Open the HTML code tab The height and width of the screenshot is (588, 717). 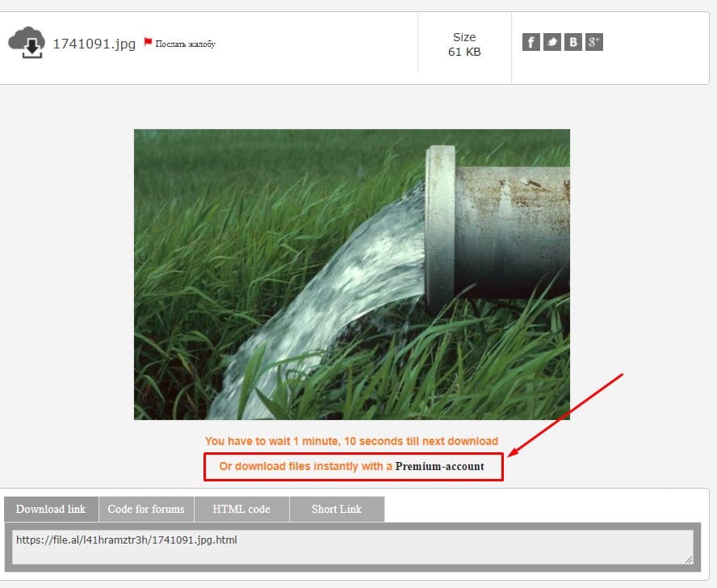pyautogui.click(x=241, y=509)
